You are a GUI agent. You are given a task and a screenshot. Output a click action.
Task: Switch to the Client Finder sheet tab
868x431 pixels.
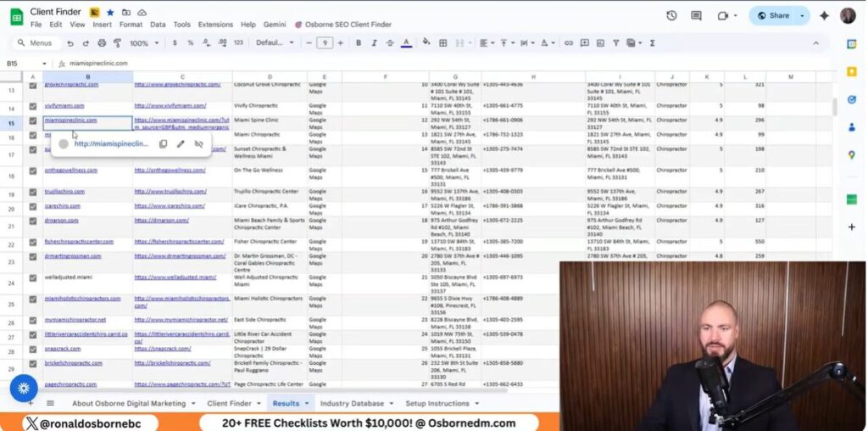click(x=229, y=403)
